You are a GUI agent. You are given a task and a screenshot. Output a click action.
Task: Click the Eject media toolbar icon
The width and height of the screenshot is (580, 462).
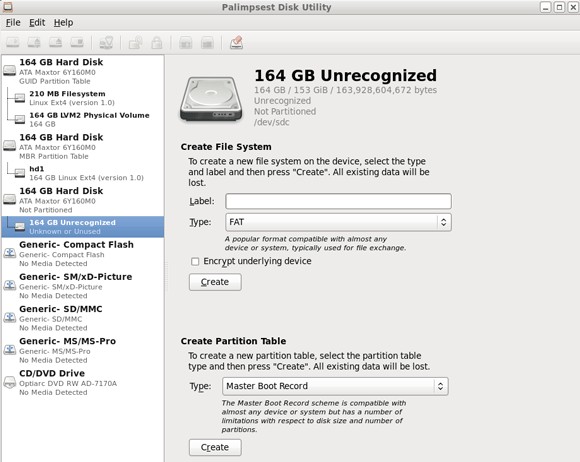[x=55, y=43]
